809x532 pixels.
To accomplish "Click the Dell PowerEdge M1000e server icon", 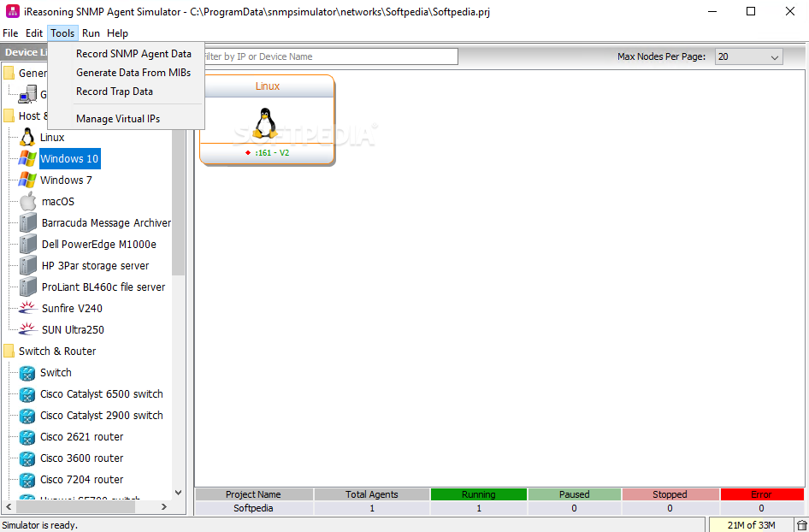I will 28,244.
